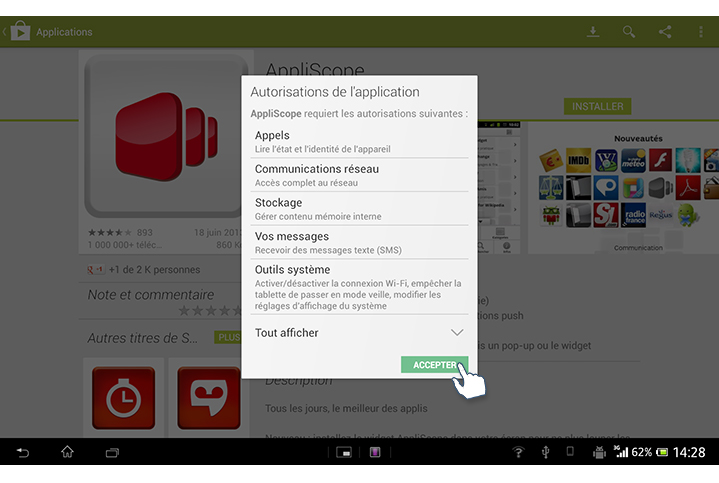The height and width of the screenshot is (483, 719).
Task: Tap the Play Store Applications logo
Action: coord(20,32)
